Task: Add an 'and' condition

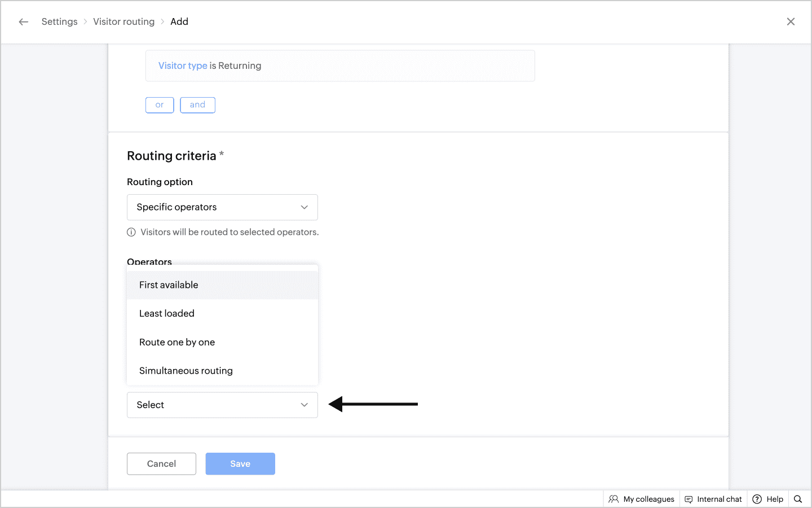Action: click(x=197, y=105)
